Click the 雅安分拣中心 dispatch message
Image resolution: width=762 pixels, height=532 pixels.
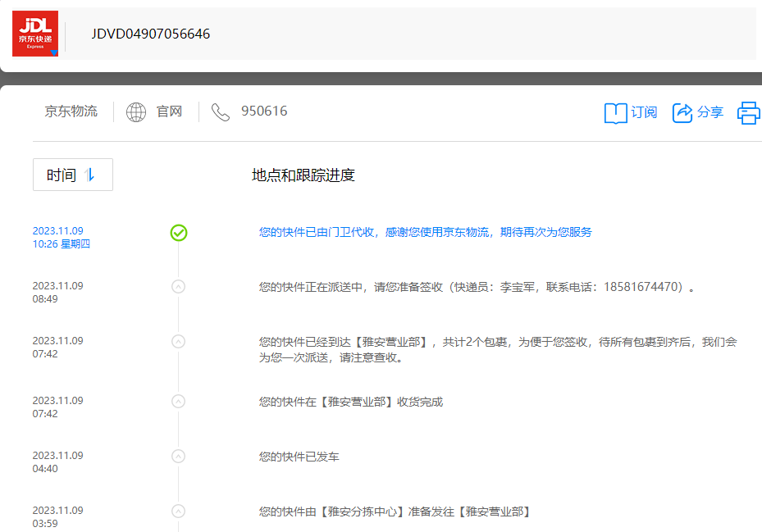coord(395,512)
